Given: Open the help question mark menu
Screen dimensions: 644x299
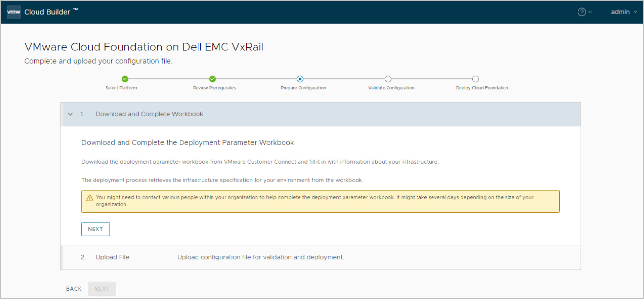Looking at the screenshot, I should [x=582, y=12].
